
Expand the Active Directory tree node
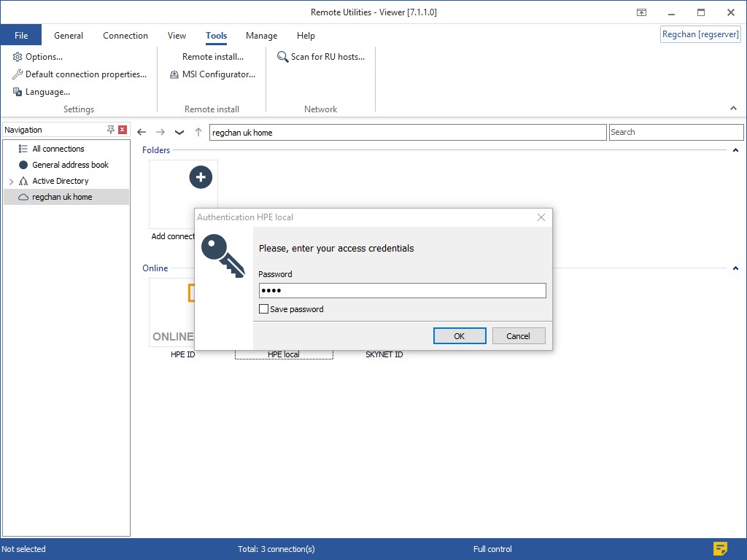(x=12, y=181)
